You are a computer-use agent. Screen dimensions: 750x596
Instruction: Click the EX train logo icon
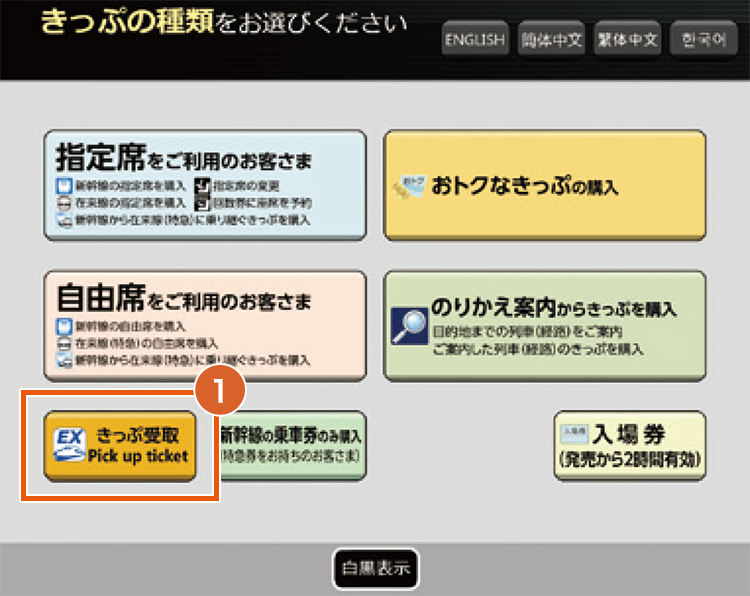tap(69, 444)
